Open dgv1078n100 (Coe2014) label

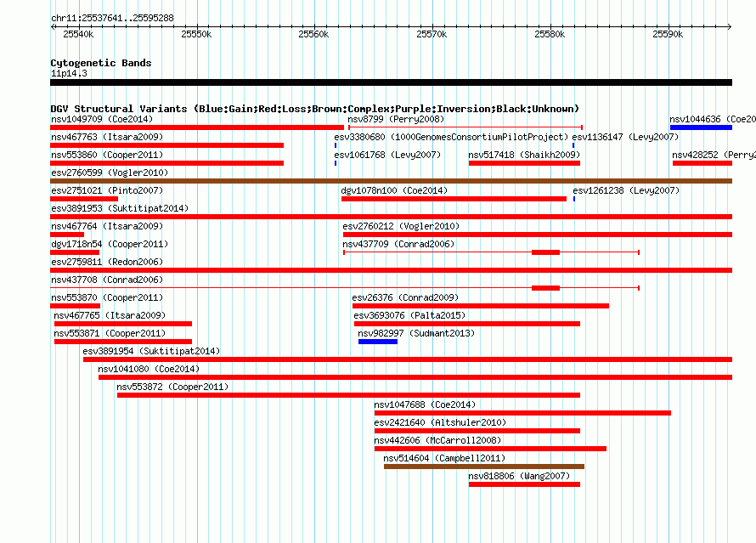coord(394,190)
